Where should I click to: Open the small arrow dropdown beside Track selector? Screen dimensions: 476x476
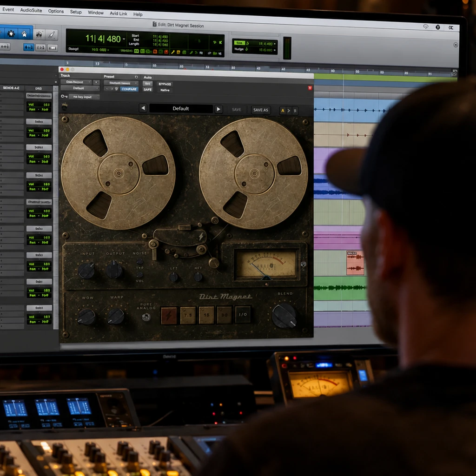click(x=96, y=82)
